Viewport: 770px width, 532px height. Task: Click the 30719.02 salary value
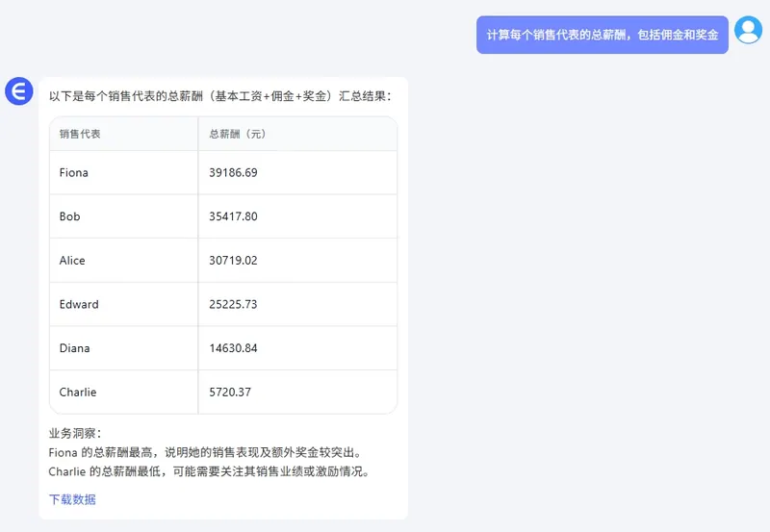coord(233,261)
